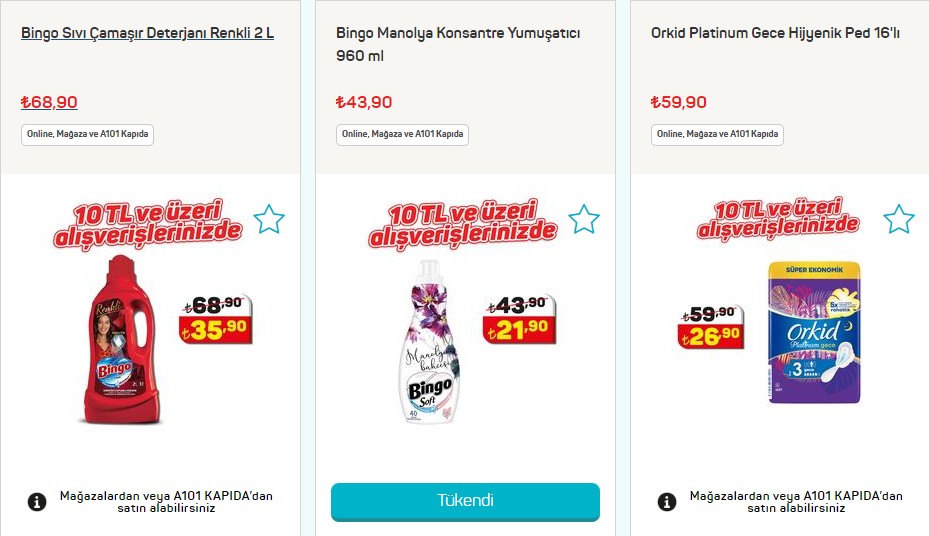929x536 pixels.
Task: Click availability tag under ₺68,90 price
Action: coord(87,134)
